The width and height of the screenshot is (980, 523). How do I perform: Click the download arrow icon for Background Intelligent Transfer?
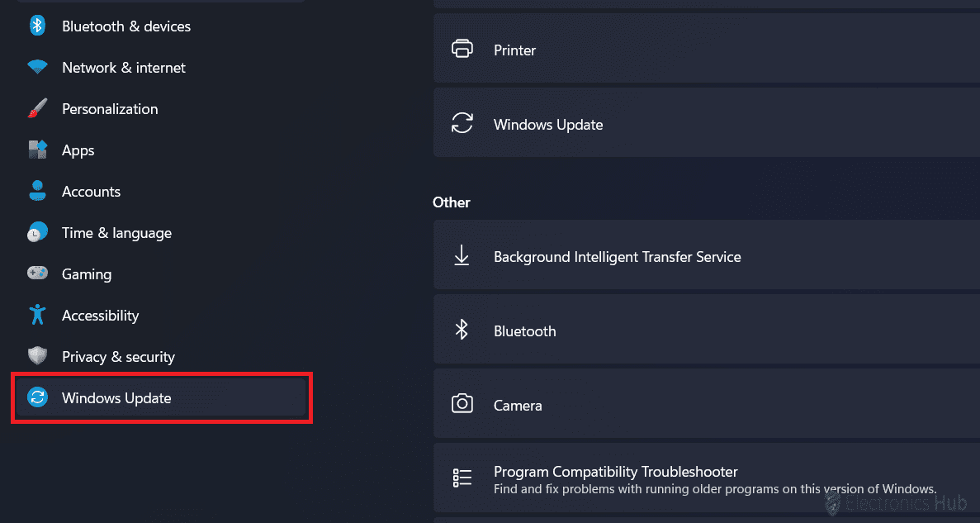pyautogui.click(x=462, y=256)
